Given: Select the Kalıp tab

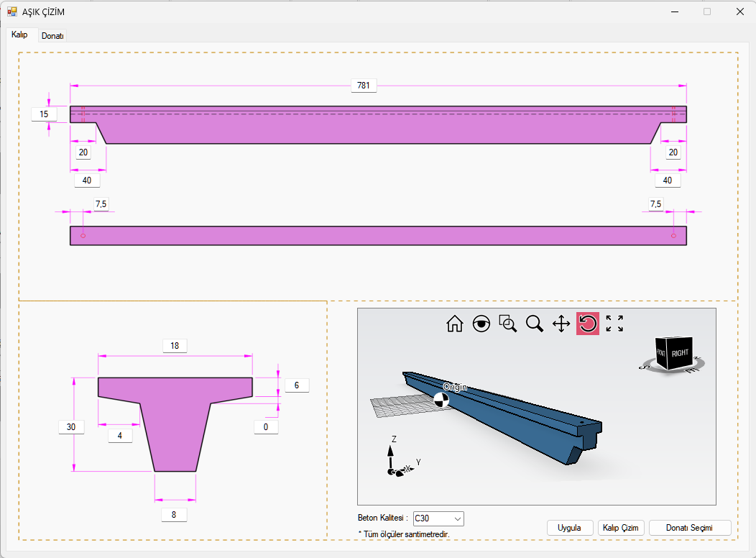Looking at the screenshot, I should (19, 35).
